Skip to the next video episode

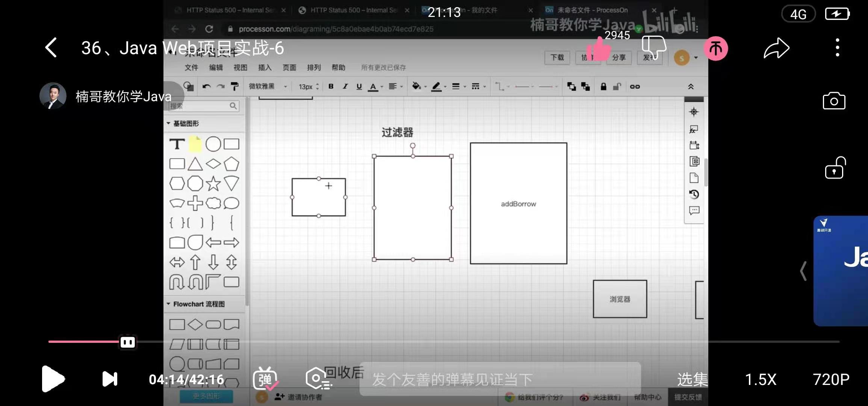pos(110,379)
